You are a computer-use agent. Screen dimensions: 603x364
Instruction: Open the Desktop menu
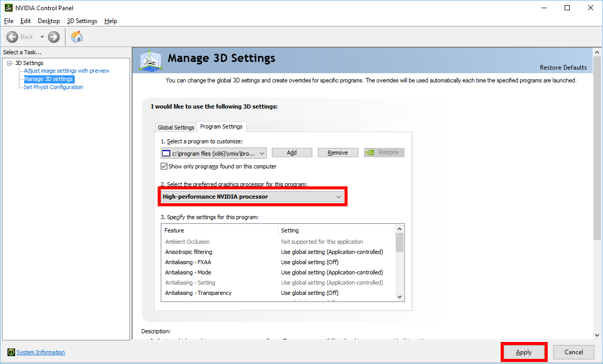49,21
